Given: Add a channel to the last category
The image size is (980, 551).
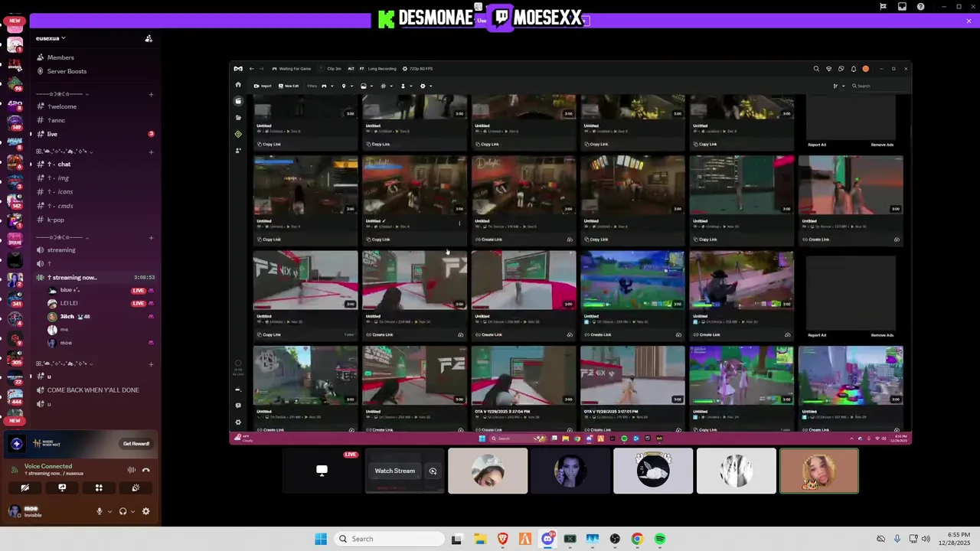Looking at the screenshot, I should click(x=151, y=364).
